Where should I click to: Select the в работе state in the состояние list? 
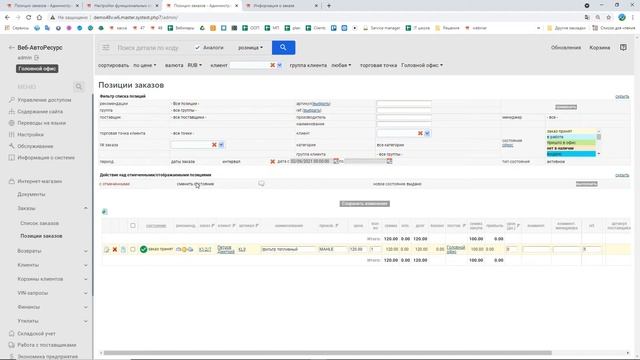pos(571,137)
